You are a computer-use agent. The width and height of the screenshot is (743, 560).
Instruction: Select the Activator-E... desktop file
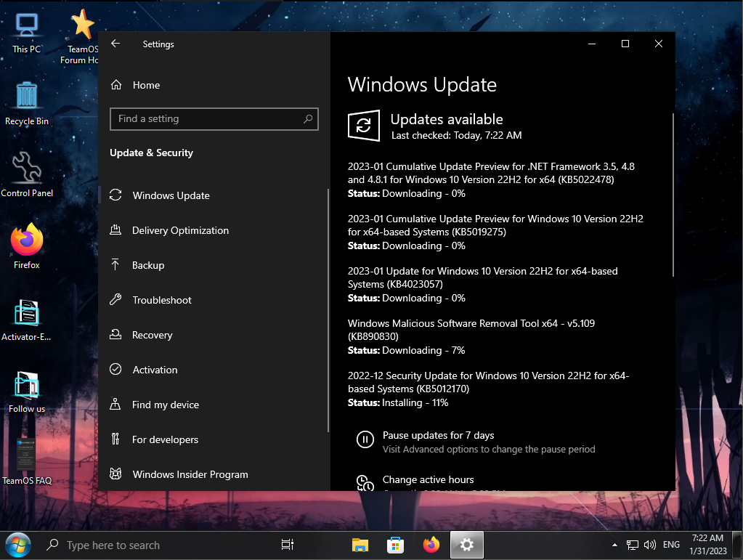click(x=27, y=320)
